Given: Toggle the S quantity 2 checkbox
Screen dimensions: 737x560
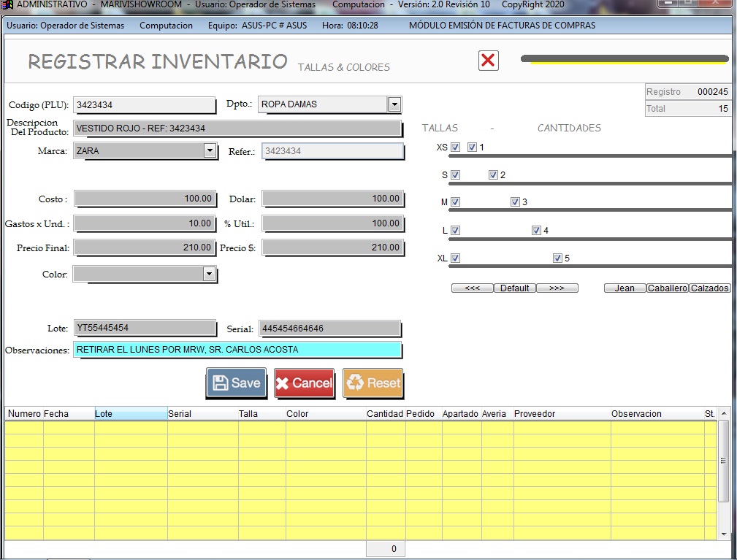Looking at the screenshot, I should click(x=493, y=174).
